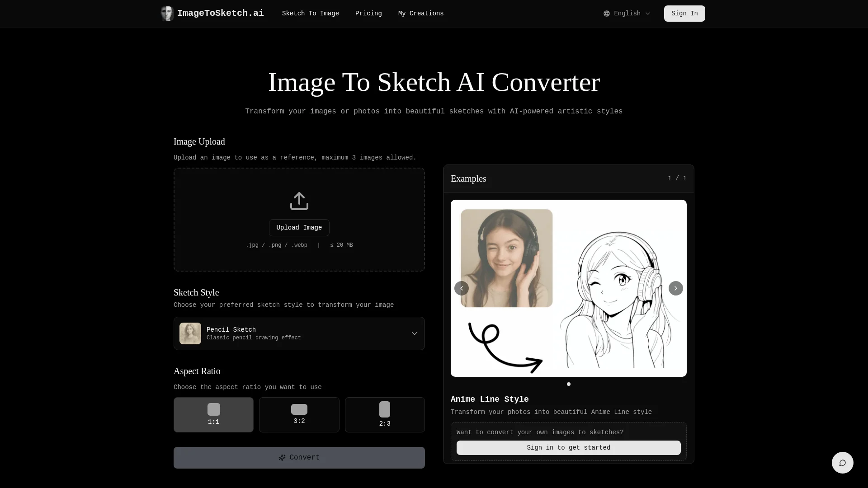Click the sparkle icon on Convert button
Viewport: 868px width, 488px height.
point(282,458)
